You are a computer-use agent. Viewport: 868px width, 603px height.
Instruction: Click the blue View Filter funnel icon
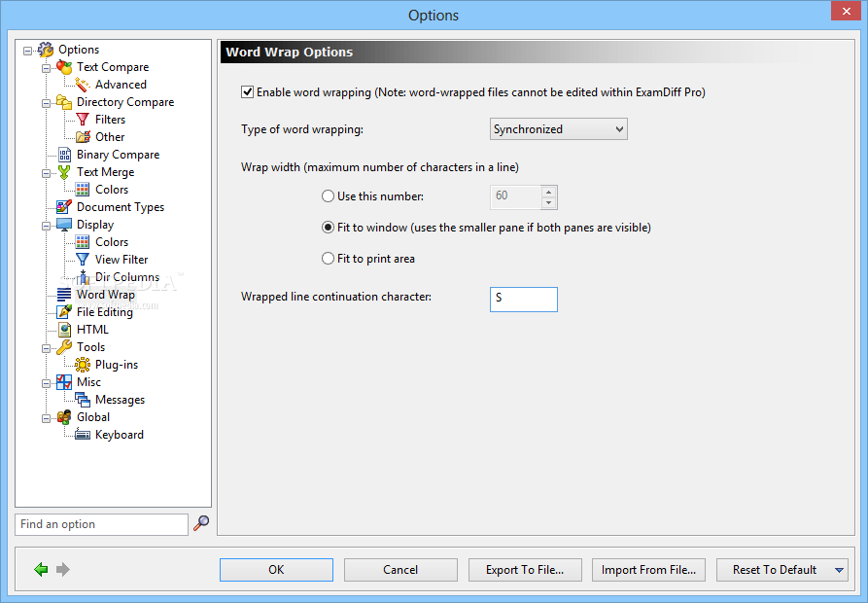pos(83,260)
